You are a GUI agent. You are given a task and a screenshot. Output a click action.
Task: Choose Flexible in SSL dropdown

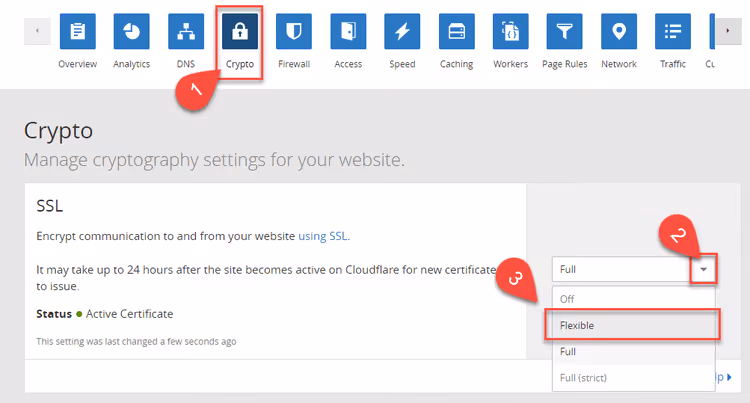(632, 325)
